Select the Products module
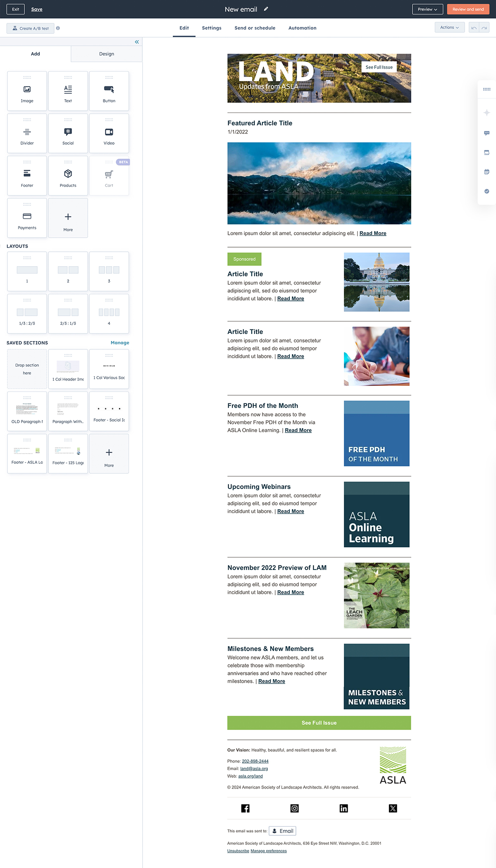The width and height of the screenshot is (496, 868). pyautogui.click(x=68, y=176)
